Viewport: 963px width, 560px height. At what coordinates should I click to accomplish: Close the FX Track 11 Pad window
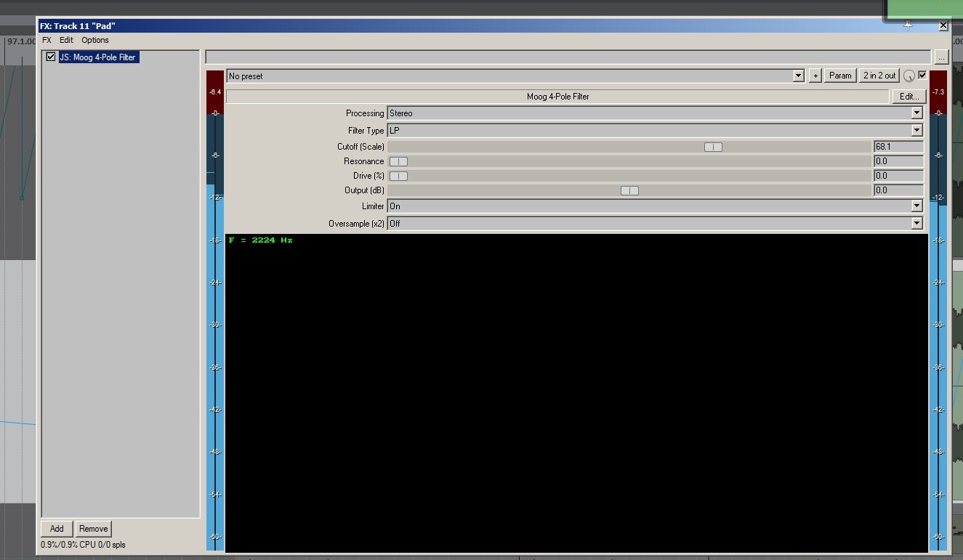tap(943, 25)
